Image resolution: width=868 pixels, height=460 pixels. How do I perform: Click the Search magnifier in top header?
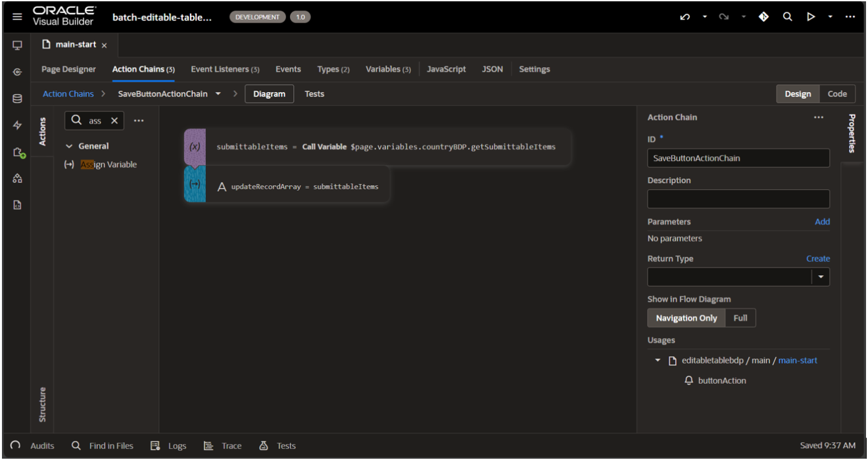(787, 17)
